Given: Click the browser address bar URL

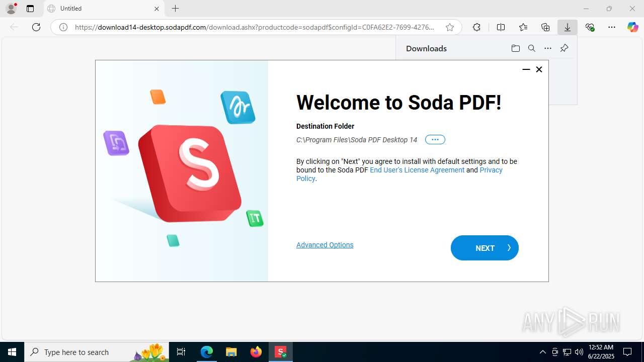Looking at the screenshot, I should (254, 27).
